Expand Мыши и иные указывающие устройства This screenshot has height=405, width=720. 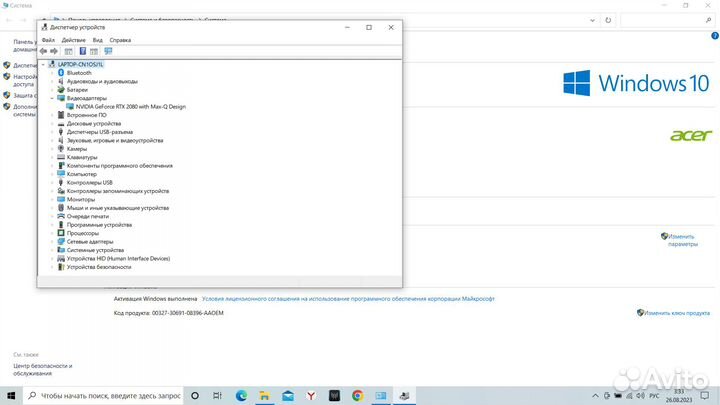(x=52, y=208)
